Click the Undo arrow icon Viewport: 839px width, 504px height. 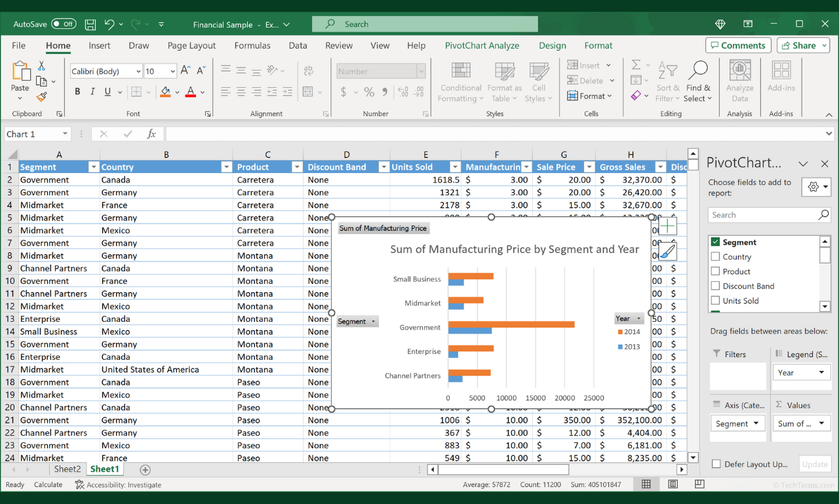(109, 24)
